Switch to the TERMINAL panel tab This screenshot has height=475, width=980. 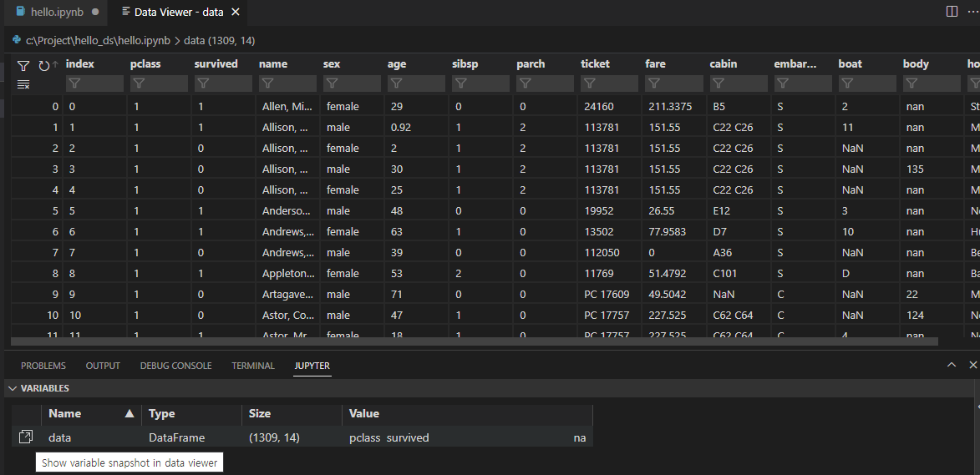pos(253,366)
